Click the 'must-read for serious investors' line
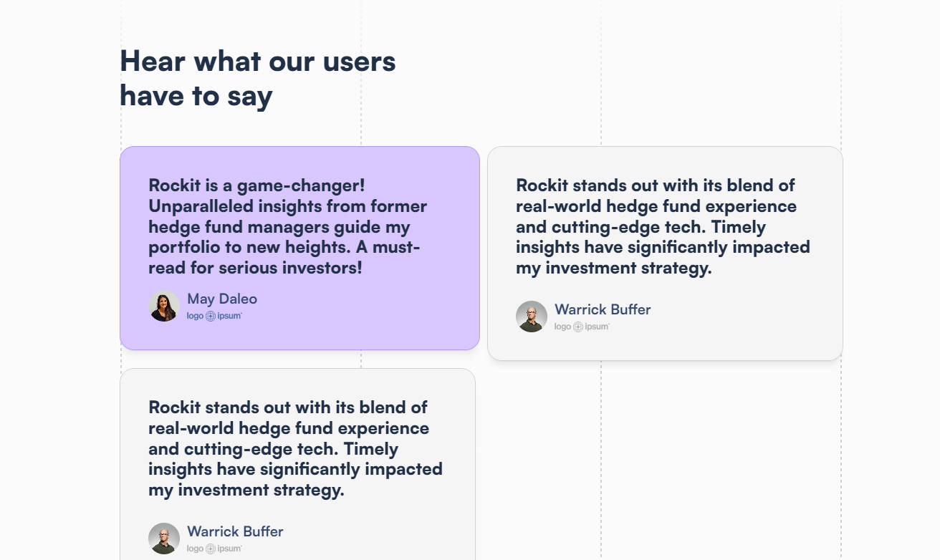This screenshot has height=560, width=940. 255,269
